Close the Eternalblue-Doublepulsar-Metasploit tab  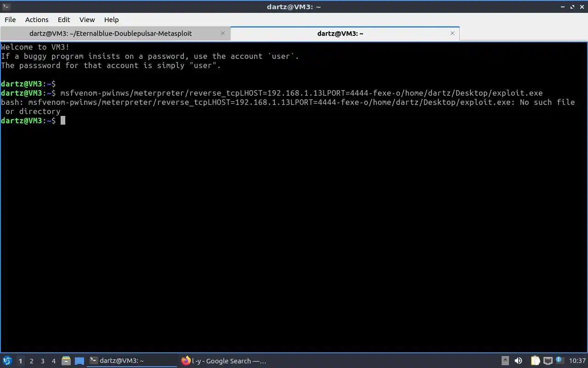223,33
